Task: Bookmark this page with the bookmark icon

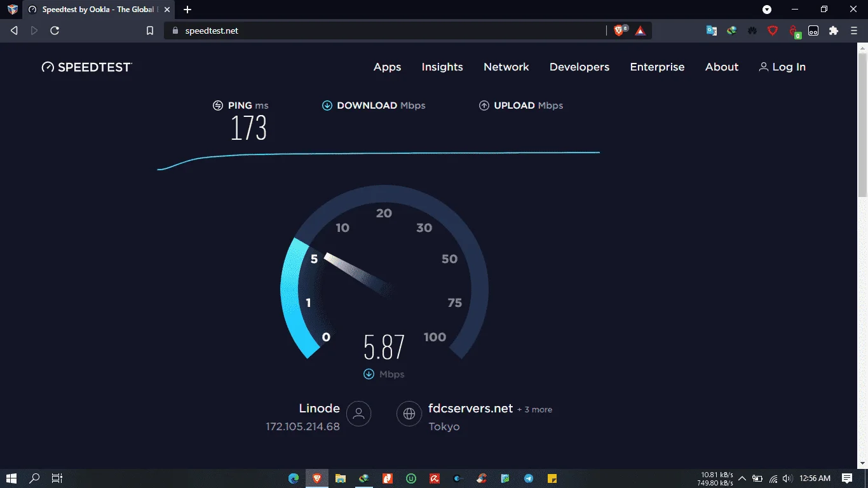Action: [150, 30]
